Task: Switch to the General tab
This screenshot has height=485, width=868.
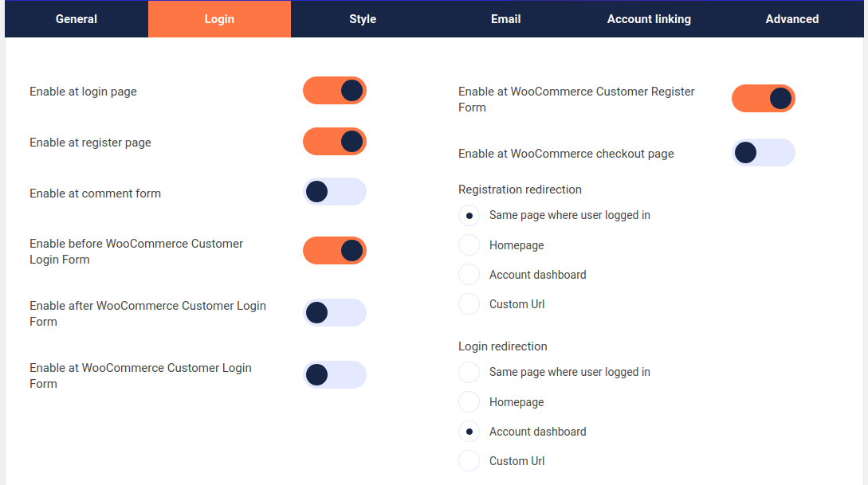Action: point(76,18)
